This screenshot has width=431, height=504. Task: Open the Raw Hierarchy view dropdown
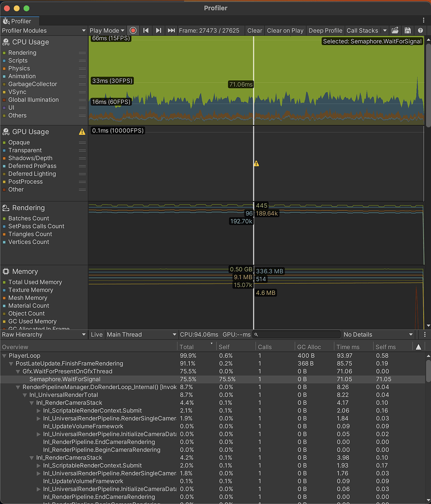[x=44, y=335]
